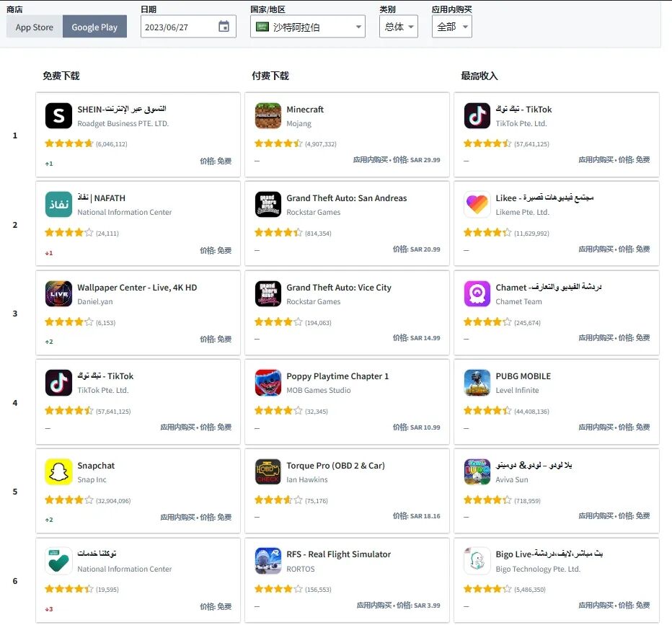The width and height of the screenshot is (672, 625).
Task: Select the Snapchat ghost icon
Action: (x=58, y=471)
